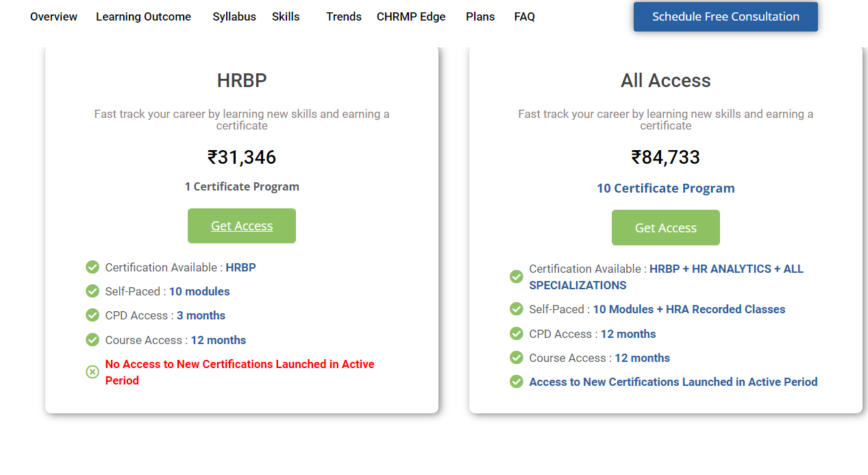The height and width of the screenshot is (475, 868).
Task: Click checkmark next to HRA Recorded Classes line
Action: 517,309
